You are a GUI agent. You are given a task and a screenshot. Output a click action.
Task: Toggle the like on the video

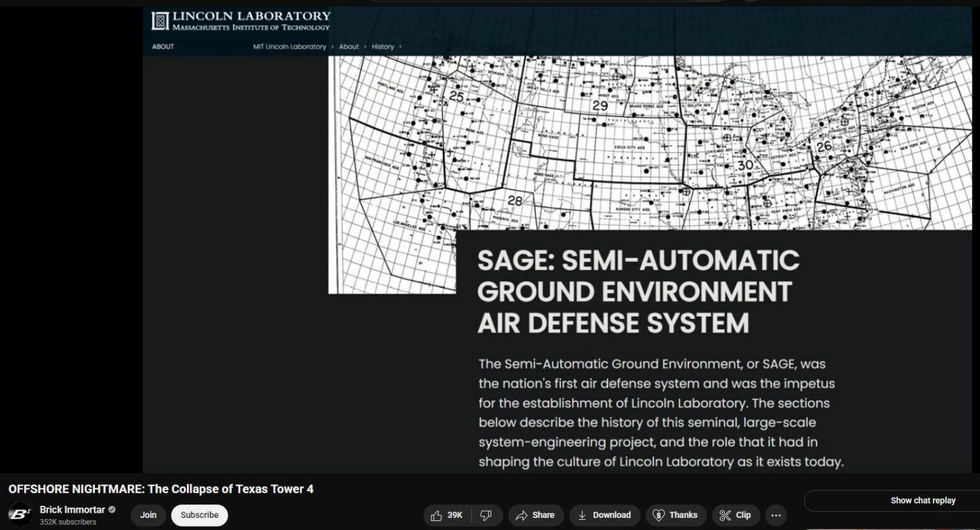(447, 515)
